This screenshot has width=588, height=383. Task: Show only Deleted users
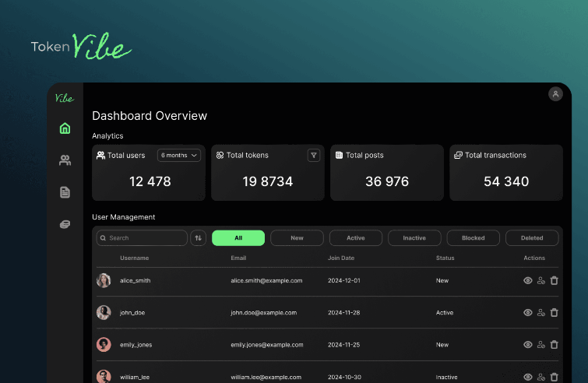pos(532,238)
